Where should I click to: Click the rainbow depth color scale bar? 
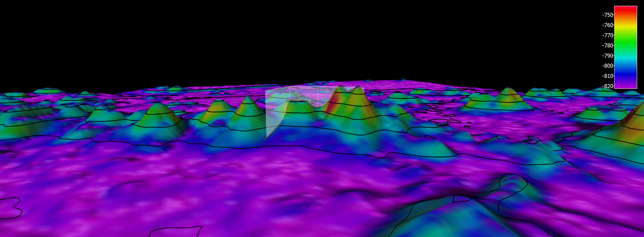[x=626, y=47]
